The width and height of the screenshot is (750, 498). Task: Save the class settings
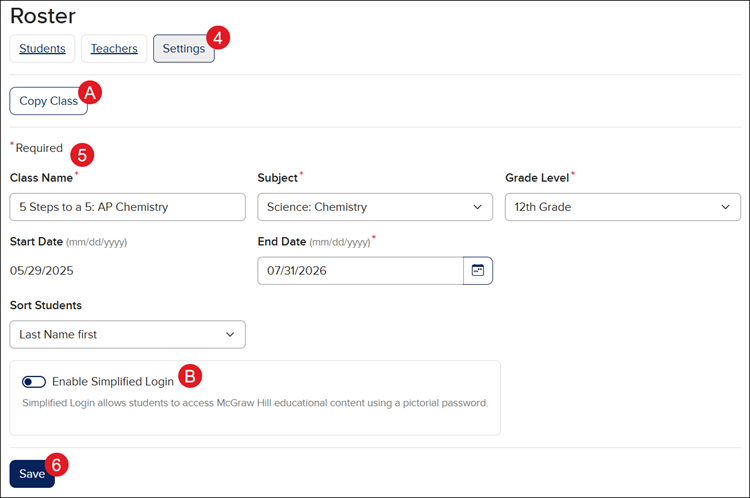tap(32, 473)
